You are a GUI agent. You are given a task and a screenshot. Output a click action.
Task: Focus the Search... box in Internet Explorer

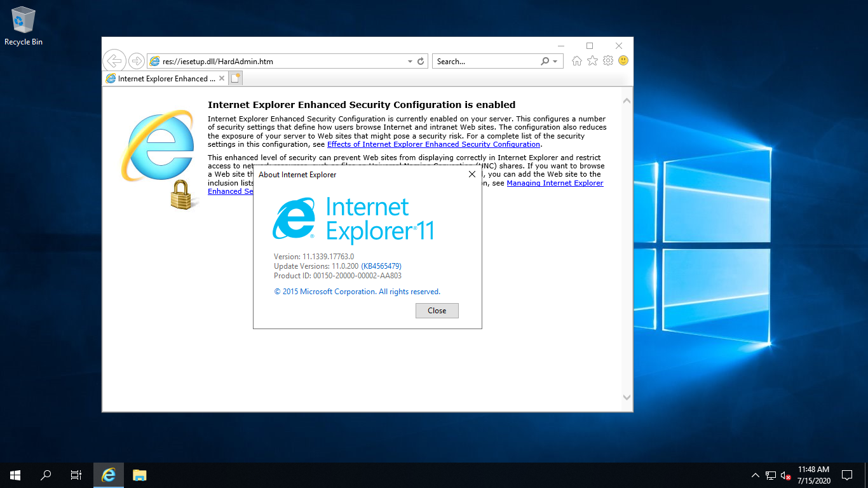[x=486, y=62]
